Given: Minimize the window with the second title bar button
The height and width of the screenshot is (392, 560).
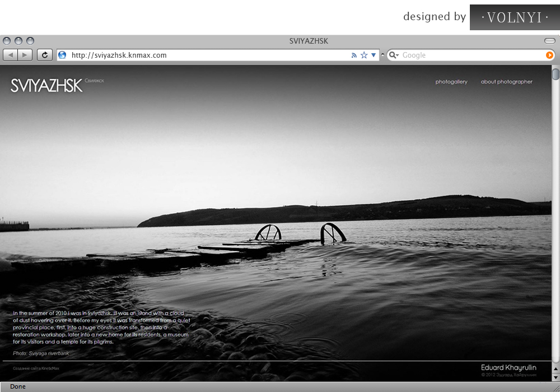Looking at the screenshot, I should pos(18,41).
